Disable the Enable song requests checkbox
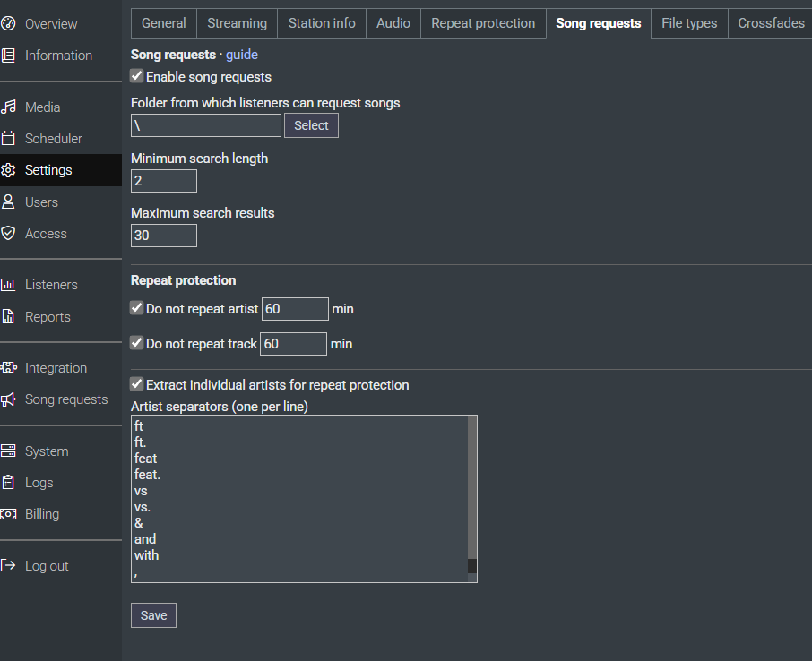The image size is (812, 661). tap(137, 77)
